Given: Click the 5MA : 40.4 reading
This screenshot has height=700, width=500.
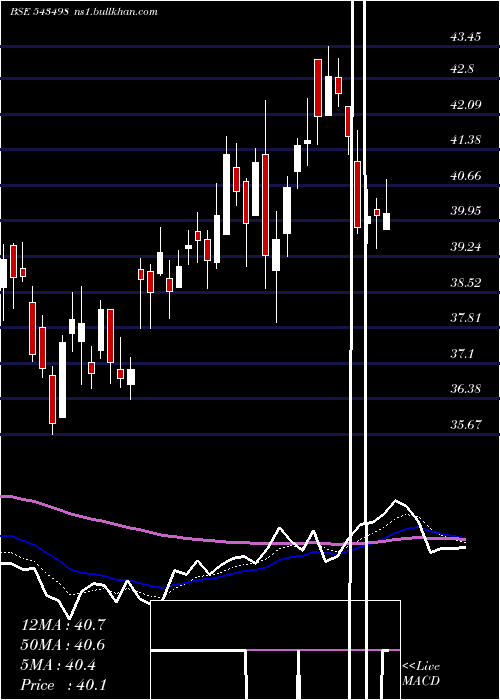Looking at the screenshot, I should (58, 665).
